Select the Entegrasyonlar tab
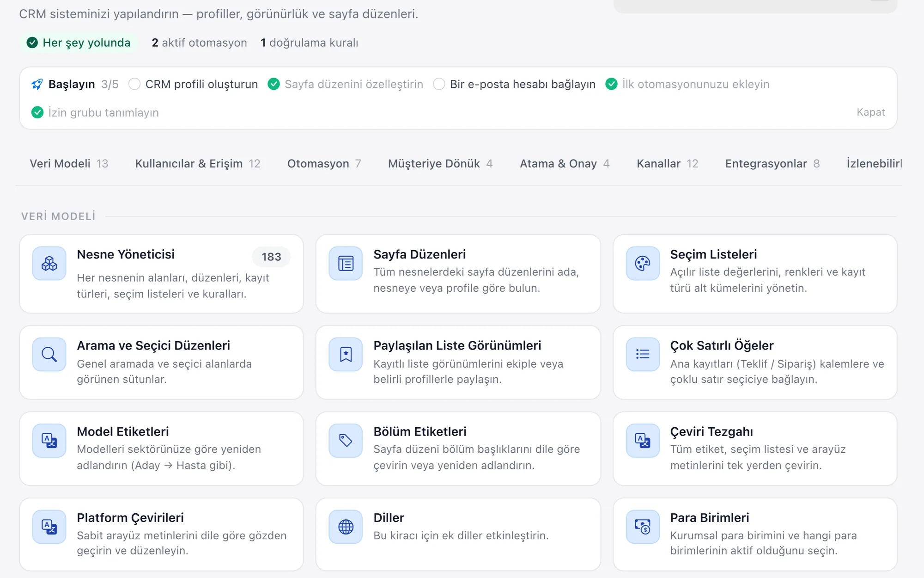This screenshot has width=924, height=578. 772,164
